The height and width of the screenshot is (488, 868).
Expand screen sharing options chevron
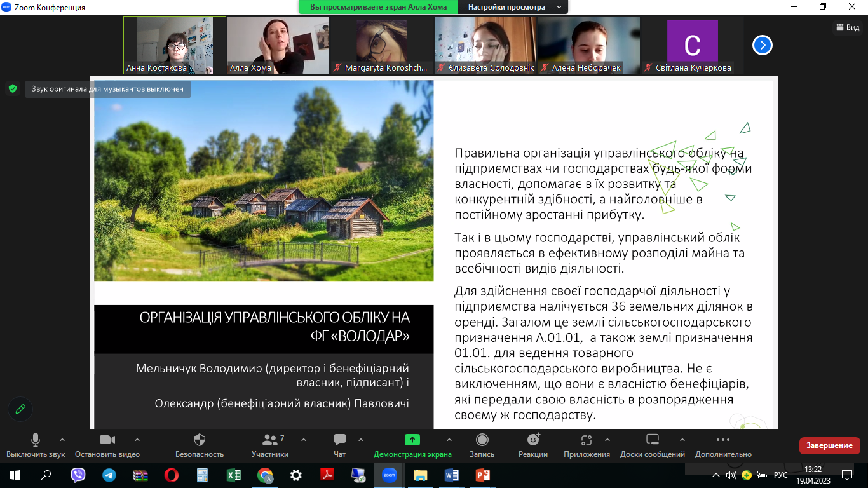point(448,438)
